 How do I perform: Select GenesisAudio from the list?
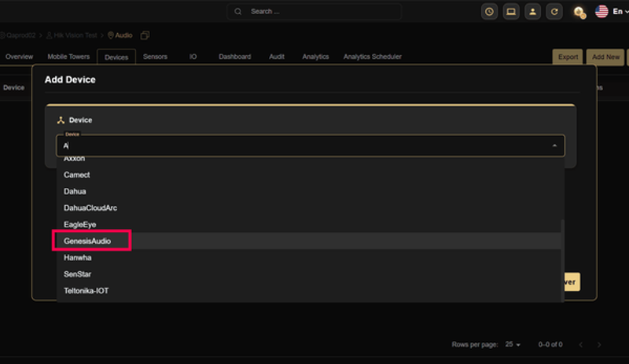click(310, 241)
